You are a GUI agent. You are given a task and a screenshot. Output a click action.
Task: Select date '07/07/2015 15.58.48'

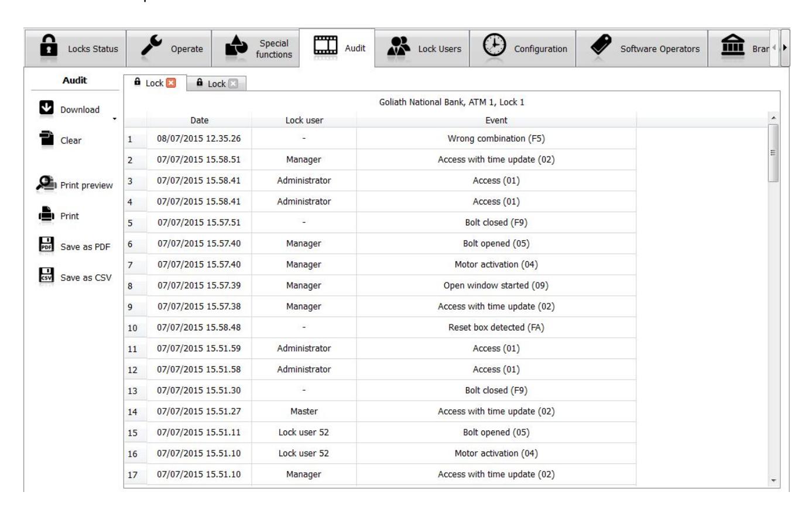199,327
